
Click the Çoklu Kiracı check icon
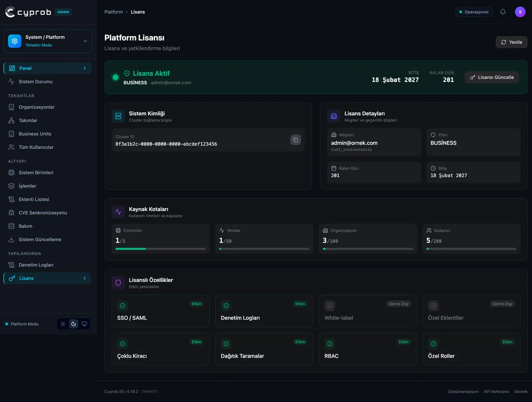122,344
